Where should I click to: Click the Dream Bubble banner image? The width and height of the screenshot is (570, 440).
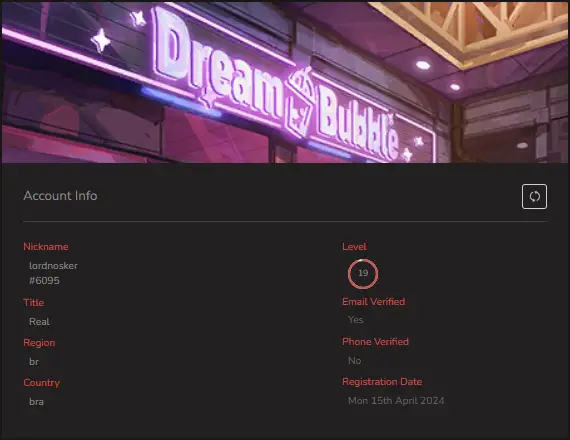pyautogui.click(x=285, y=82)
